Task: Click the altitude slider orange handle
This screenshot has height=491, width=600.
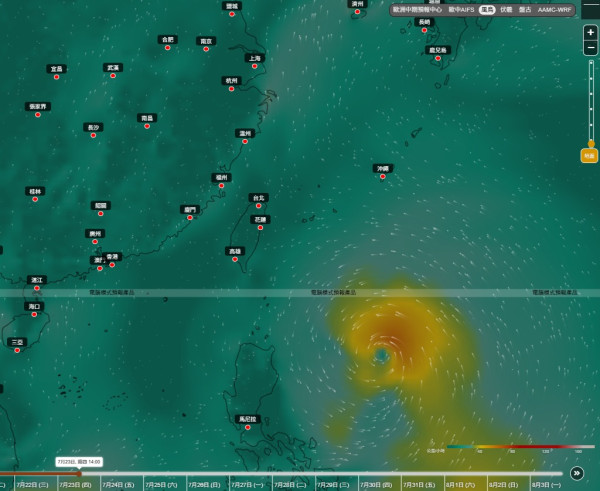Action: (591, 144)
